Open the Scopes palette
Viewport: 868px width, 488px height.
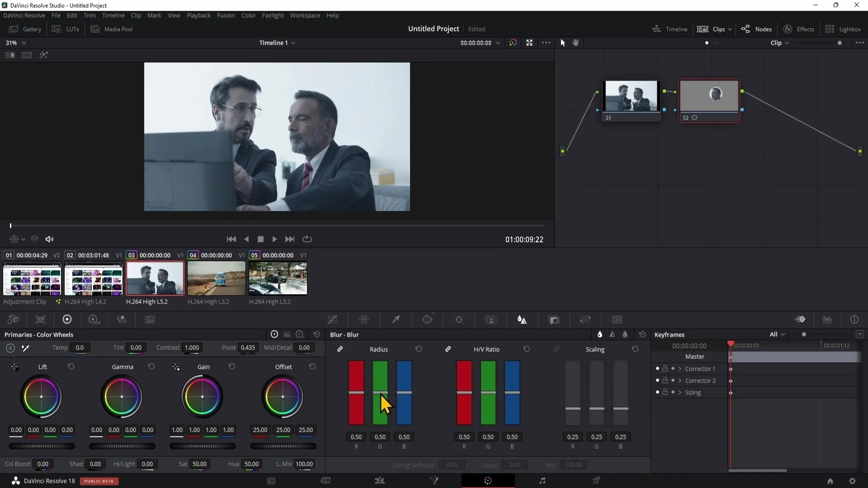[827, 319]
